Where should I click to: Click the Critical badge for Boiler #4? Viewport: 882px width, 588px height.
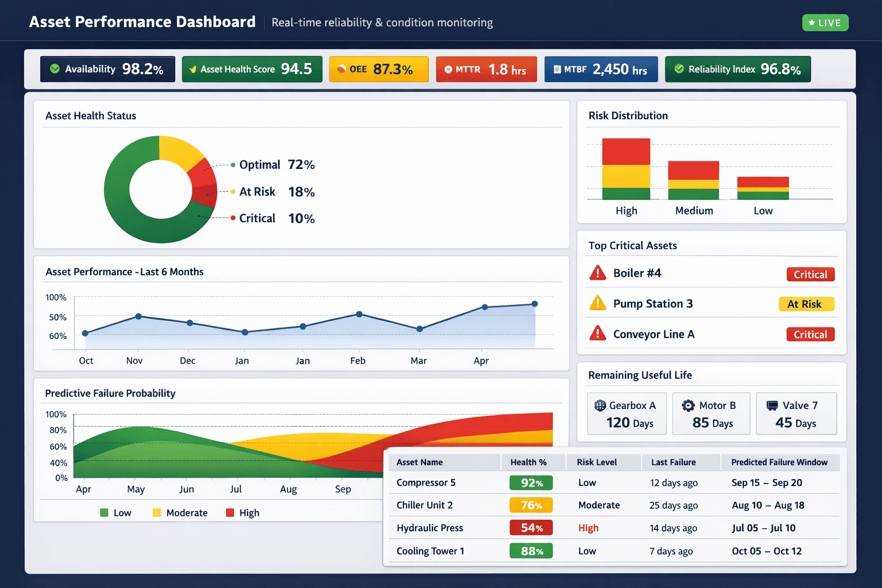810,274
